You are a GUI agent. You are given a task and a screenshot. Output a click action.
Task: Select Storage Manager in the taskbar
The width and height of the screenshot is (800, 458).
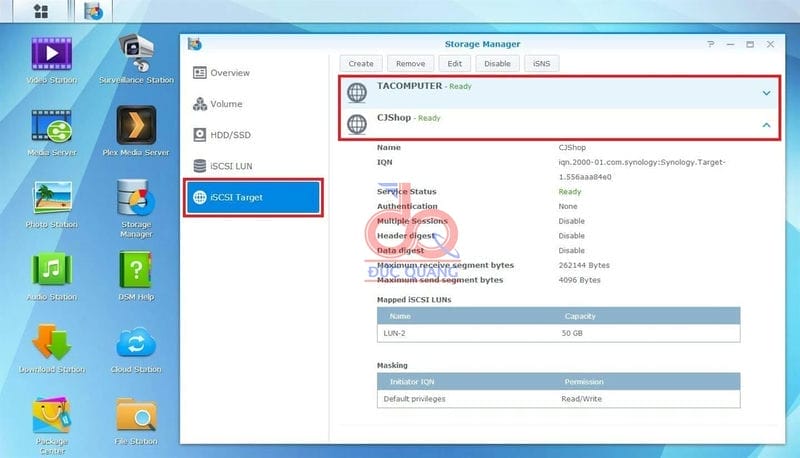coord(94,11)
